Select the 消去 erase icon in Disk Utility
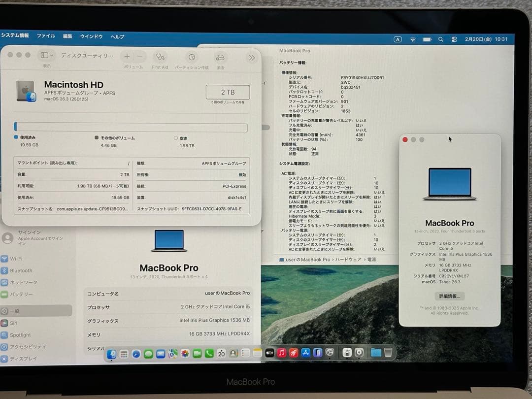 coord(220,57)
